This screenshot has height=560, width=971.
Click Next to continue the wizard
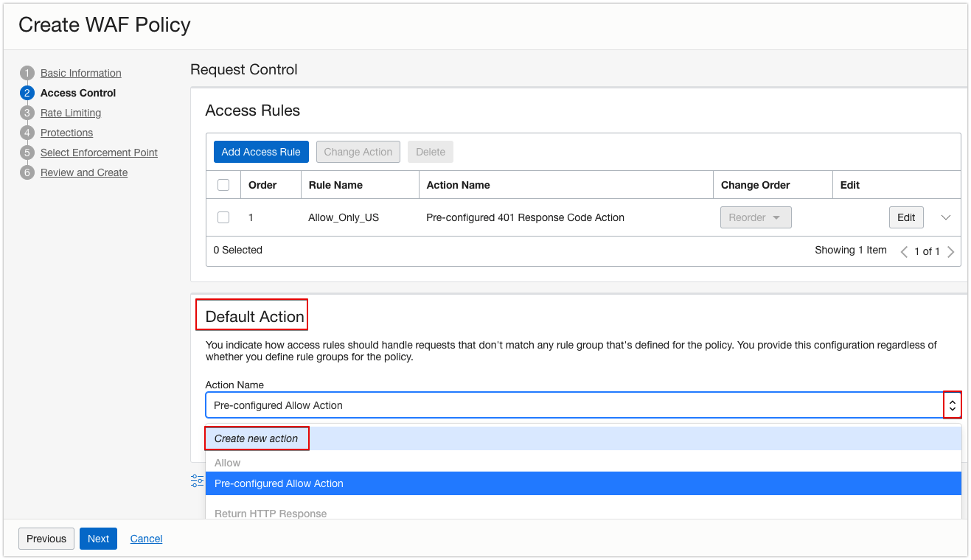pos(98,539)
